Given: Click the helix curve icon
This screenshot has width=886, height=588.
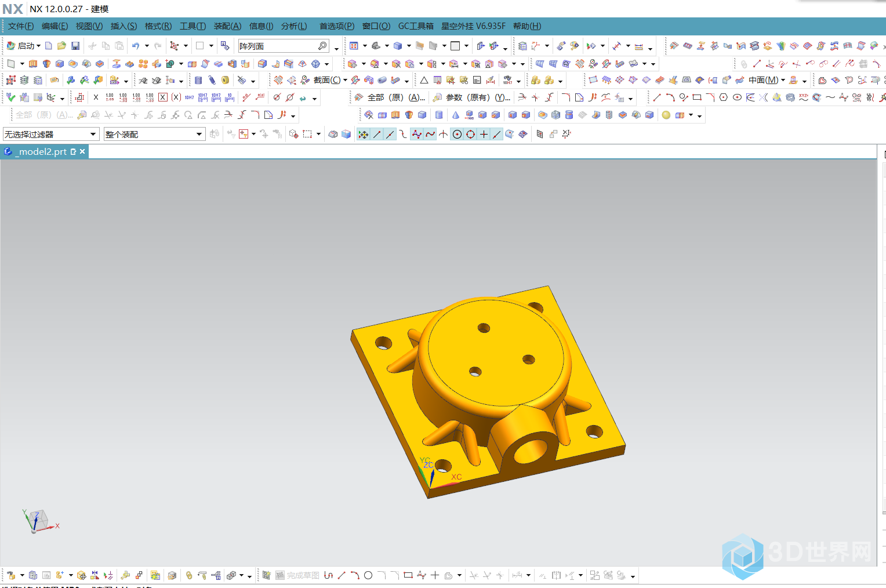Looking at the screenshot, I should point(790,97).
